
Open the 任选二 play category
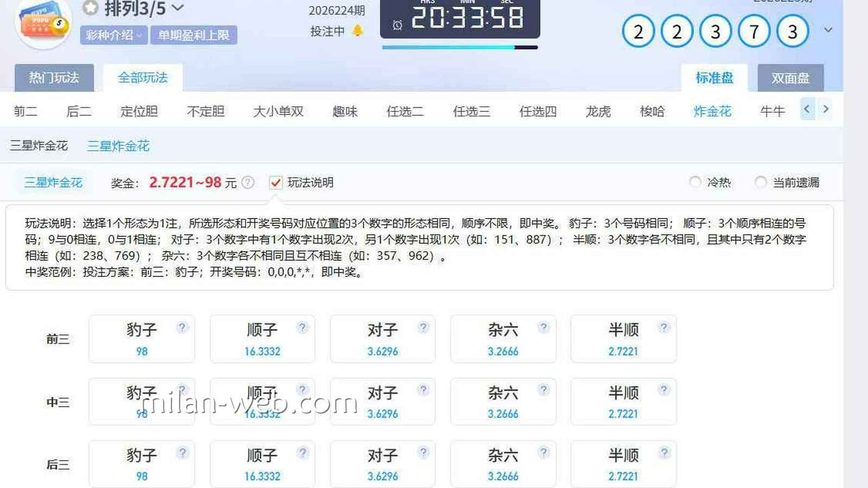405,111
